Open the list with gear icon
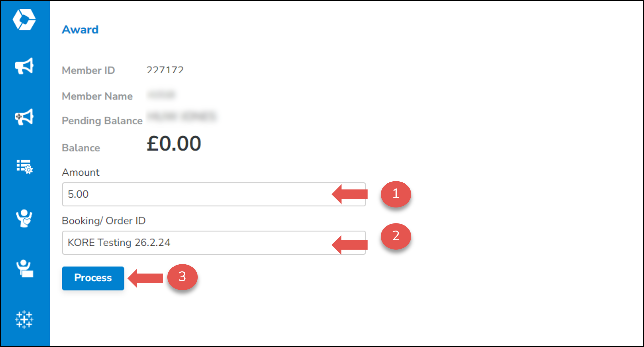This screenshot has height=347, width=644. [25, 167]
